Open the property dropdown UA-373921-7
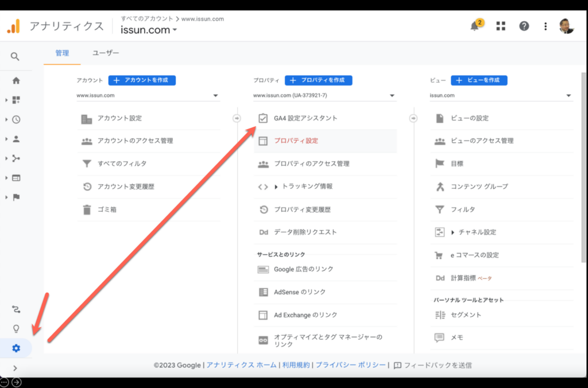588x388 pixels. coord(324,96)
